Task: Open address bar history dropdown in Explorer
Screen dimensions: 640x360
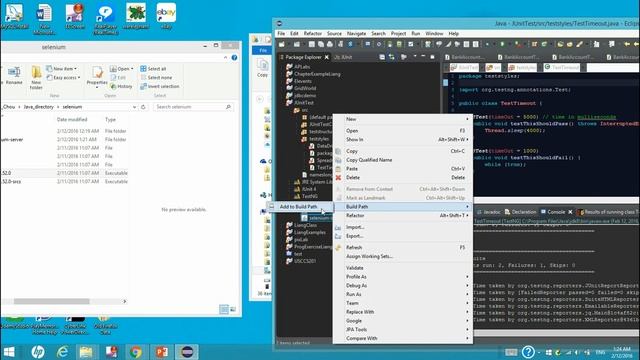Action: (134, 107)
